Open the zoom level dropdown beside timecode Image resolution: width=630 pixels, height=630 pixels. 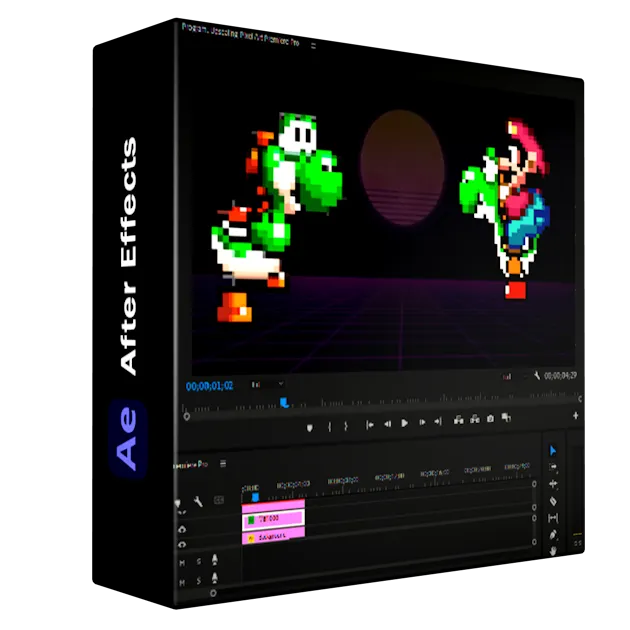(267, 385)
